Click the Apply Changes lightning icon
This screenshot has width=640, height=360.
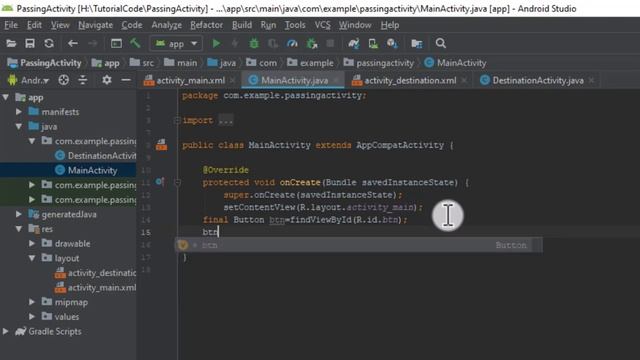point(235,43)
